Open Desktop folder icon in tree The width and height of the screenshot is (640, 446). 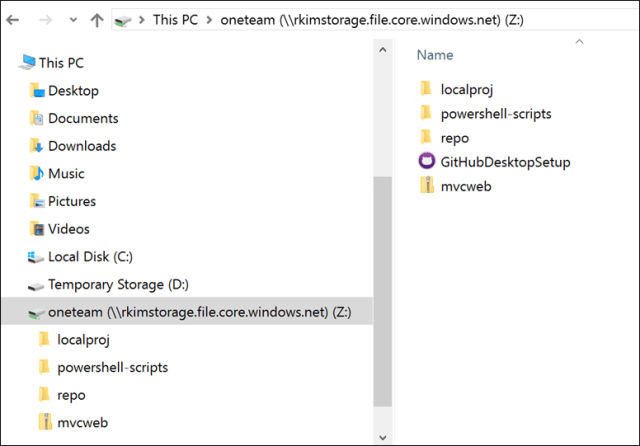(x=37, y=91)
